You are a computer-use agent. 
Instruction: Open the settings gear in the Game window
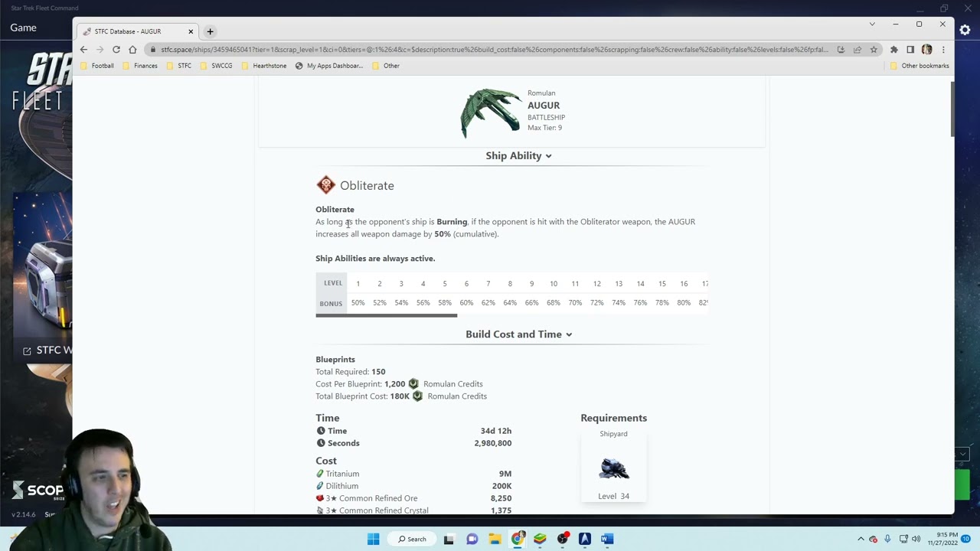click(x=965, y=30)
